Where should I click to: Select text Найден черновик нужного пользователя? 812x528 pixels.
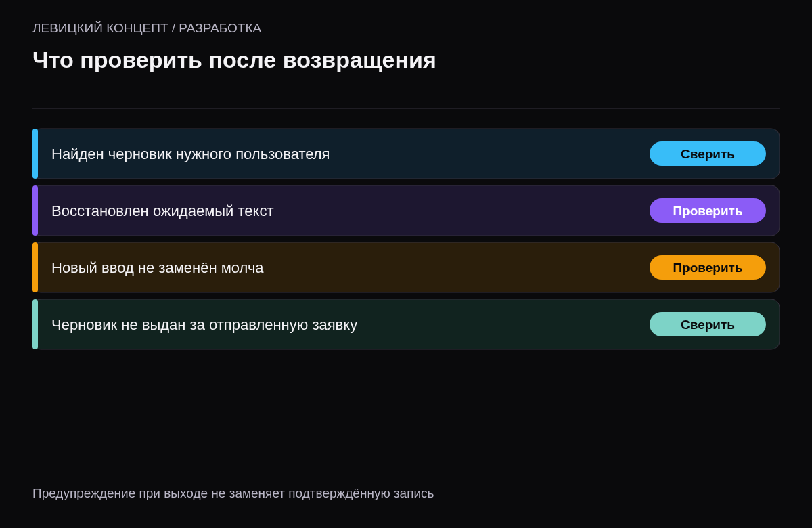[191, 154]
